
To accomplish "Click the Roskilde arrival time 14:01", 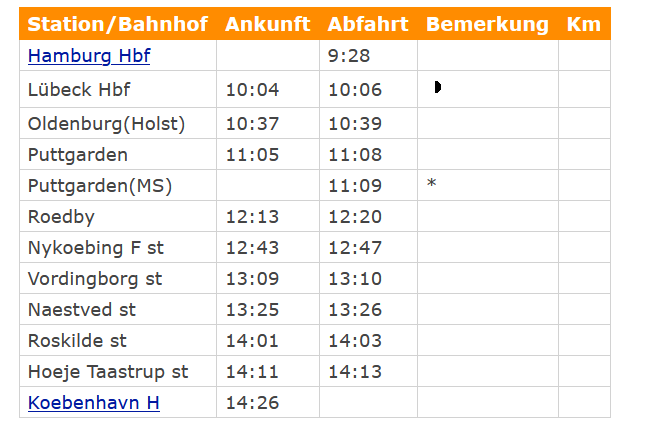I will point(252,341).
